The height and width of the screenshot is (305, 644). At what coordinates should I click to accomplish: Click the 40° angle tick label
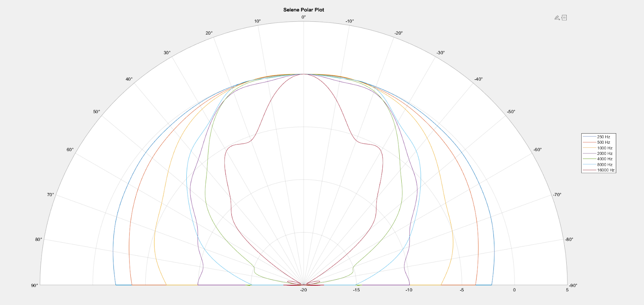[129, 79]
